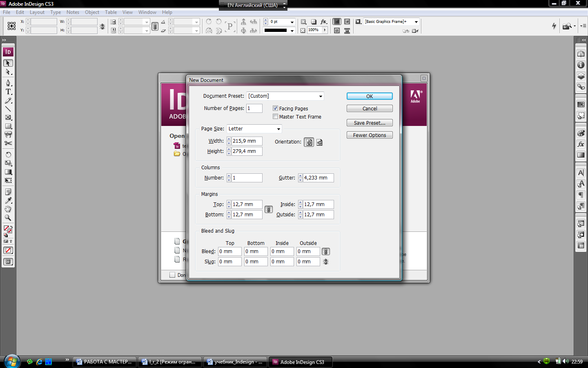The height and width of the screenshot is (368, 588).
Task: Click Cancel in New Document dialog
Action: click(x=370, y=108)
